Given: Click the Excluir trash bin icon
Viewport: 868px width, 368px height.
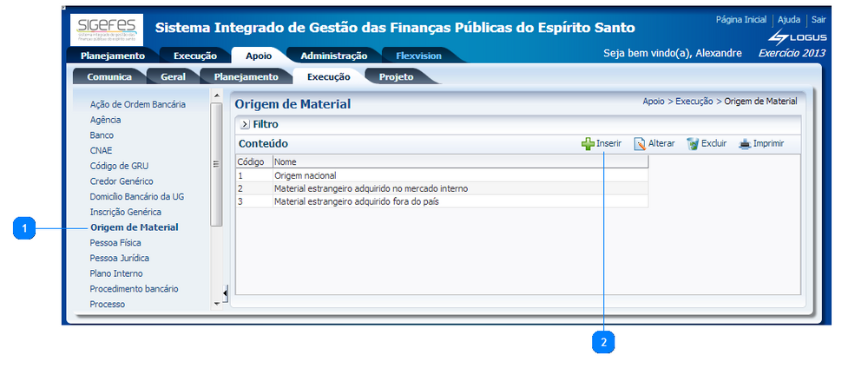Looking at the screenshot, I should point(693,144).
